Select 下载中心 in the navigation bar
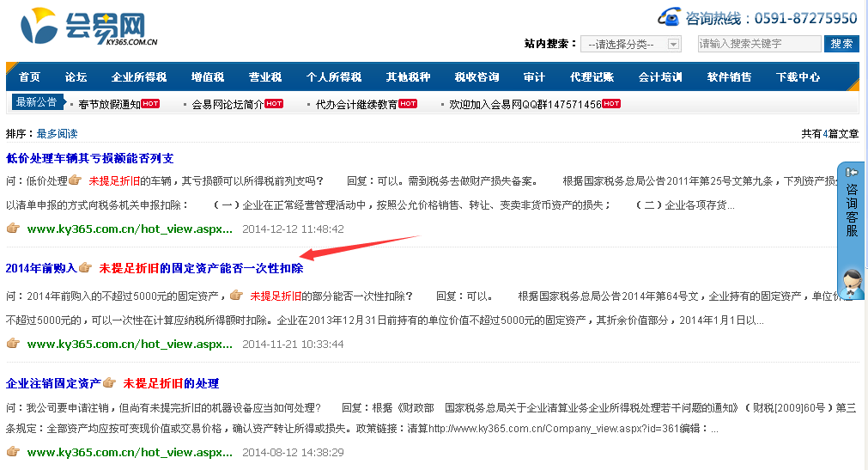 point(798,77)
